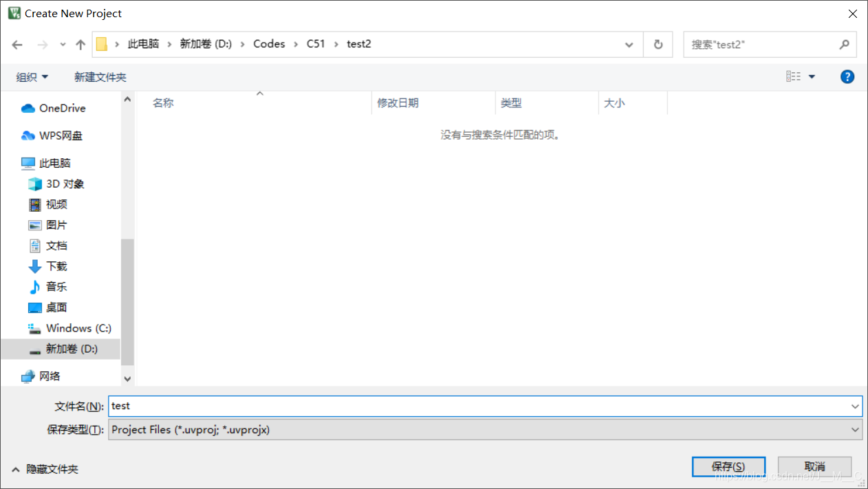The image size is (868, 489).
Task: Close the Create New Project dialog
Action: pos(852,13)
